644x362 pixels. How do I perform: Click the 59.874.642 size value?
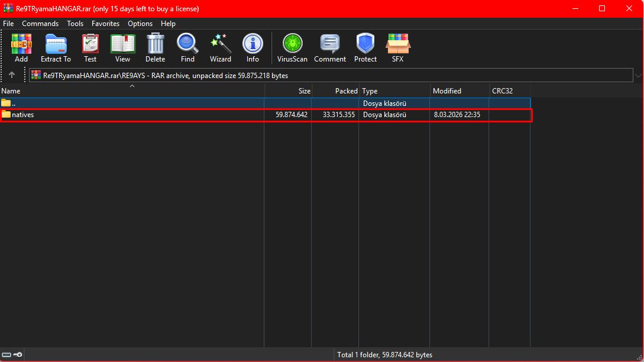[x=291, y=115]
